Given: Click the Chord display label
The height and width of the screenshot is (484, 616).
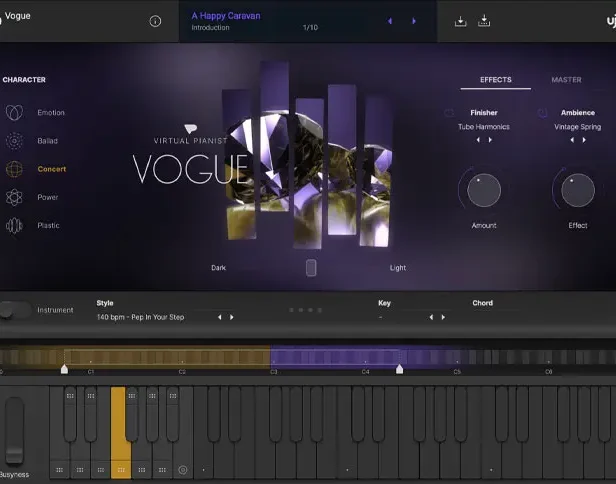Looking at the screenshot, I should 482,303.
